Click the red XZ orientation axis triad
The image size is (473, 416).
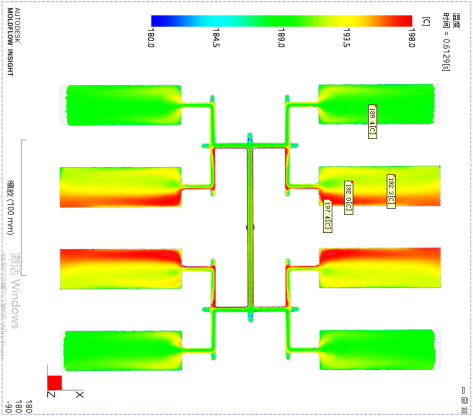point(55,383)
